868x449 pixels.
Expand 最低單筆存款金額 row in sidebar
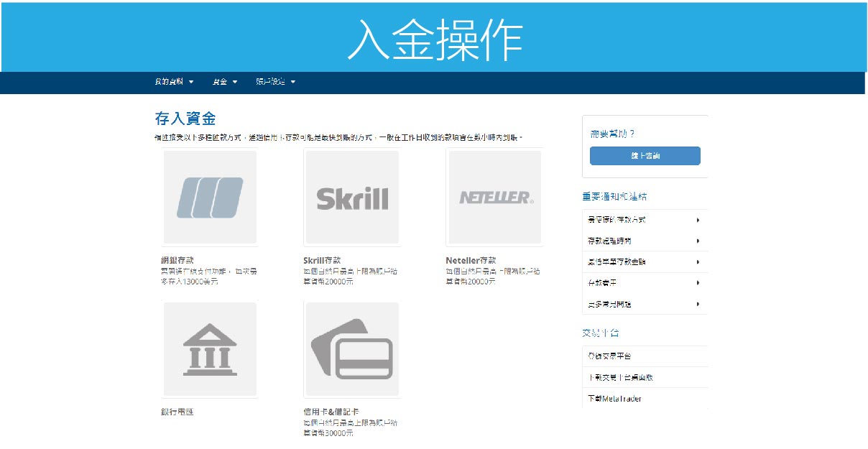tap(645, 262)
